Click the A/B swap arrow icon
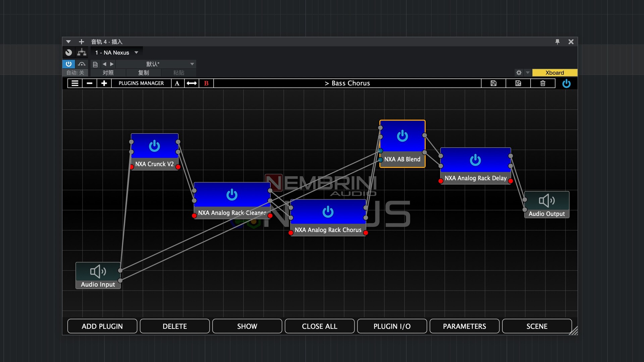Image resolution: width=644 pixels, height=362 pixels. [192, 83]
